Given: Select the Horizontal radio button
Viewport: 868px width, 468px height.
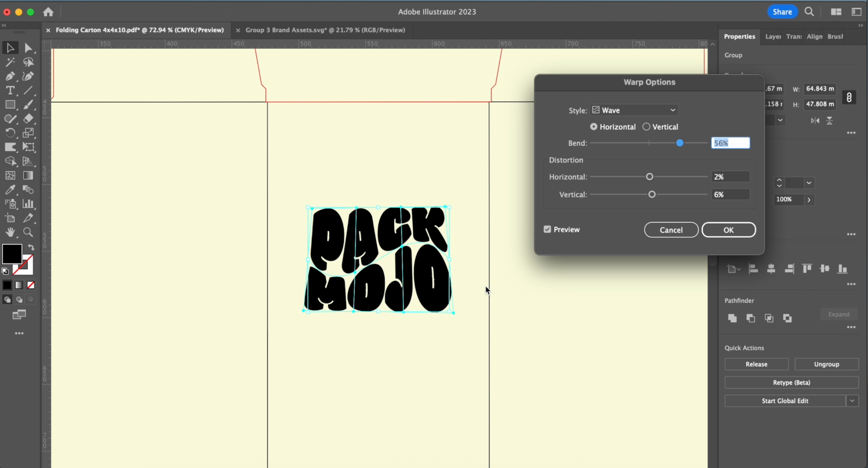Looking at the screenshot, I should 594,127.
